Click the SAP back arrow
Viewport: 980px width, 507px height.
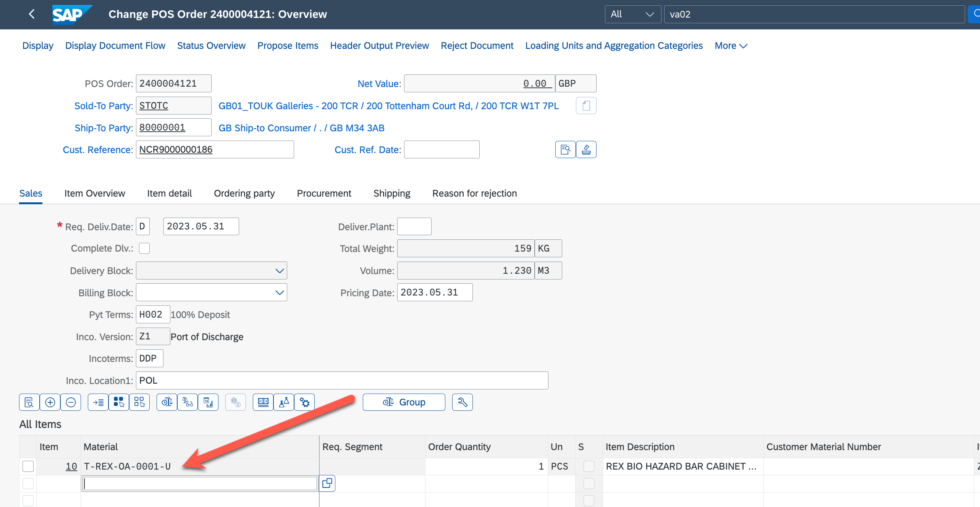click(32, 14)
